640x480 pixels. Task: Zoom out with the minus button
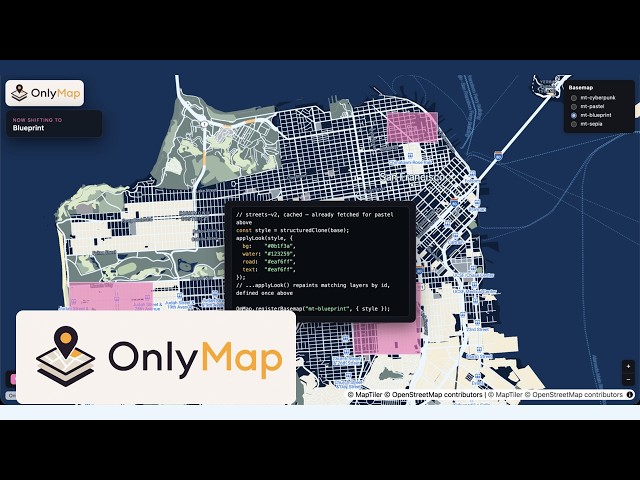pyautogui.click(x=628, y=380)
